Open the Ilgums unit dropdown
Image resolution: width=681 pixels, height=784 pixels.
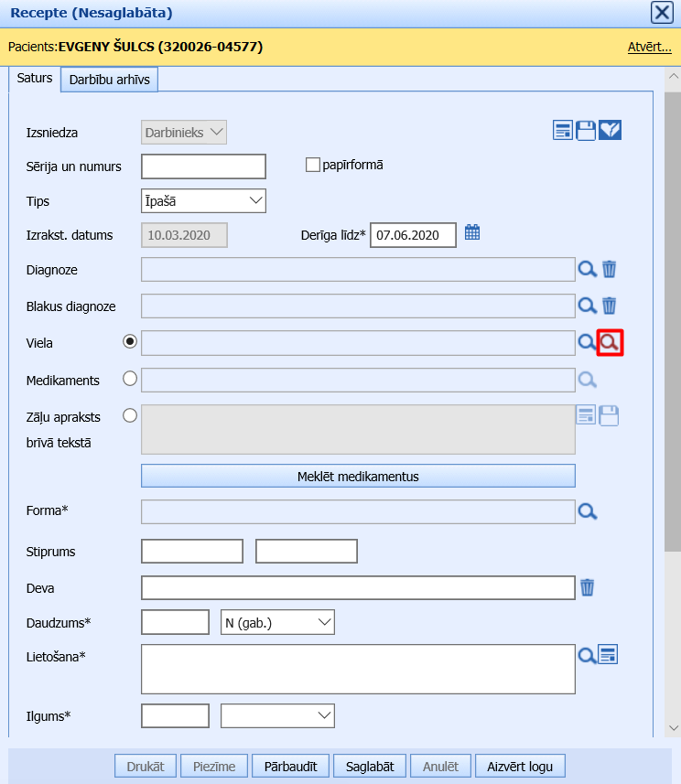pyautogui.click(x=278, y=715)
